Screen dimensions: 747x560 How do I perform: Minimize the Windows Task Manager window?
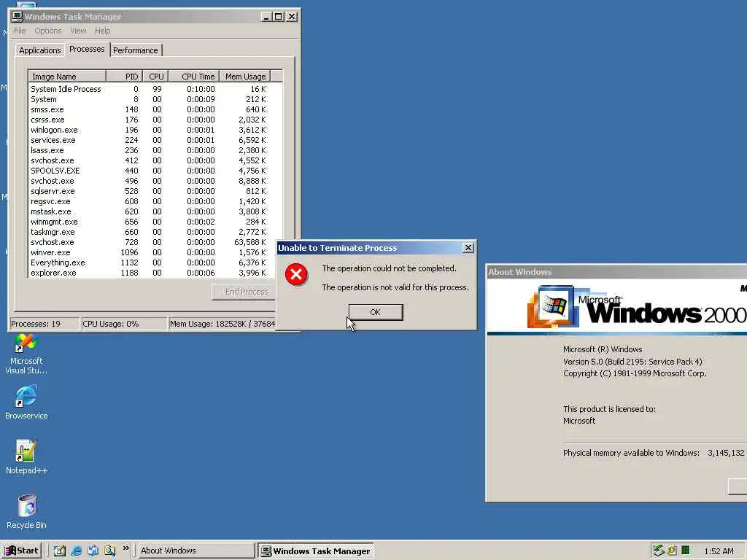click(x=267, y=17)
